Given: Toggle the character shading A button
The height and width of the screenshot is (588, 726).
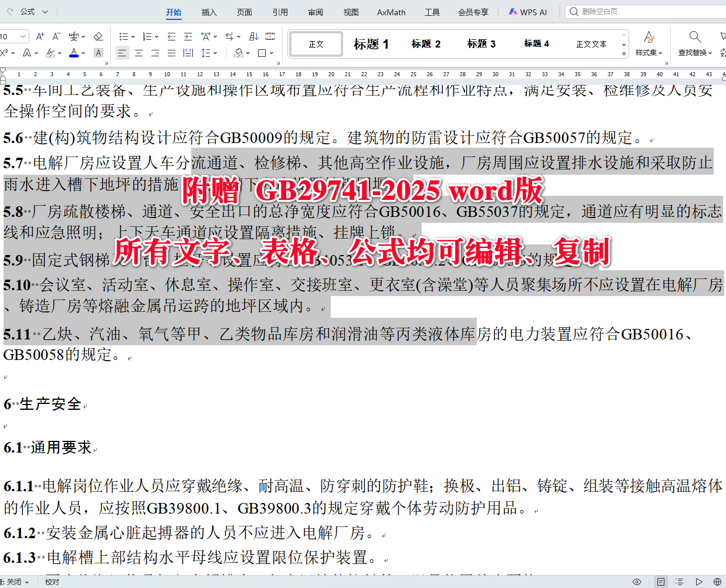Looking at the screenshot, I should coord(99,52).
